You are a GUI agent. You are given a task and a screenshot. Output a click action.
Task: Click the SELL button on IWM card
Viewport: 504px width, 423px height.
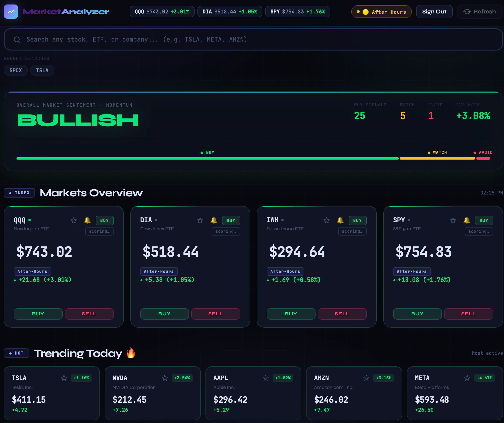coord(342,314)
